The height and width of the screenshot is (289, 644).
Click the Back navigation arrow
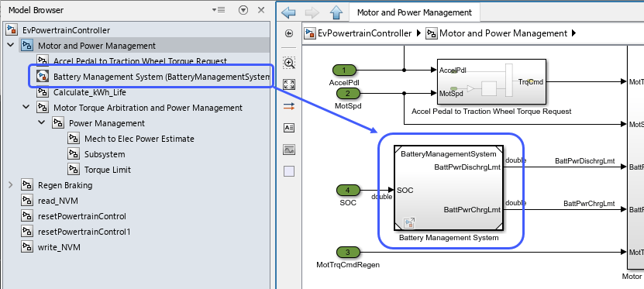(x=289, y=12)
